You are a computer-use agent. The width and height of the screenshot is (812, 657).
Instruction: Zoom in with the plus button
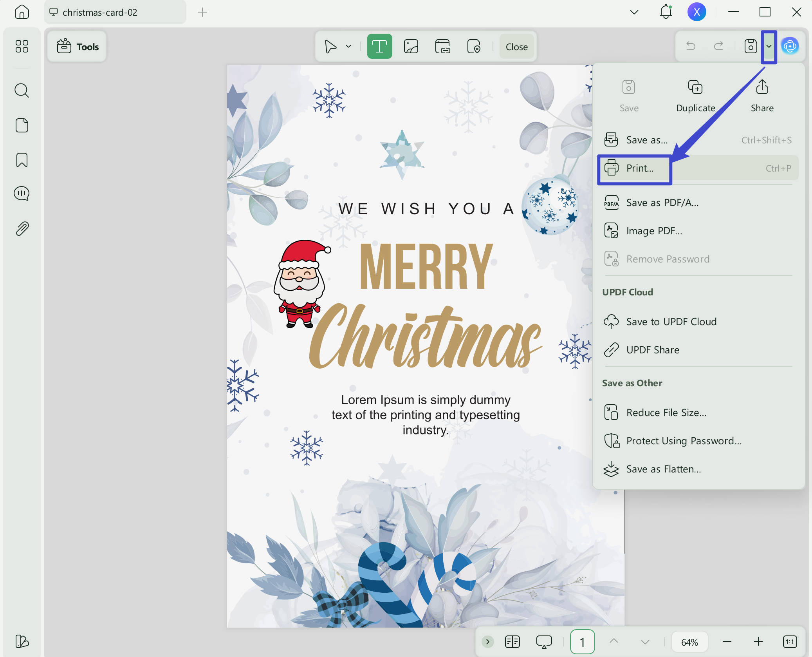pyautogui.click(x=758, y=641)
